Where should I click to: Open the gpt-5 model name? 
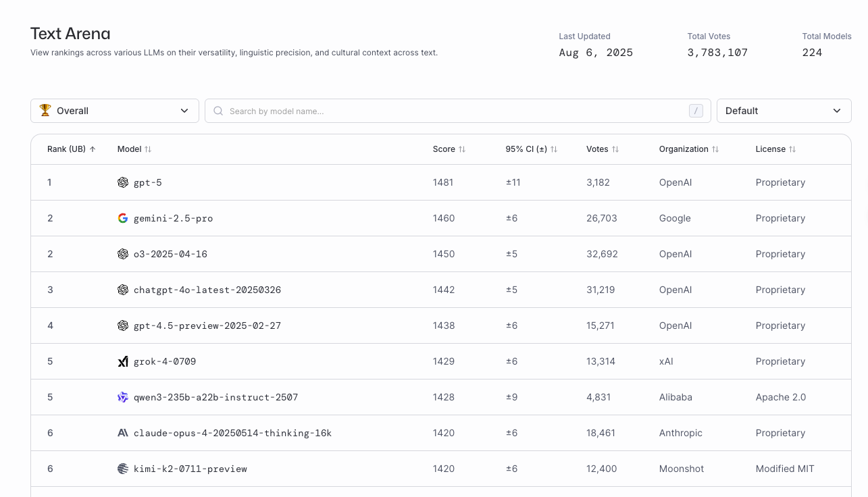click(148, 182)
